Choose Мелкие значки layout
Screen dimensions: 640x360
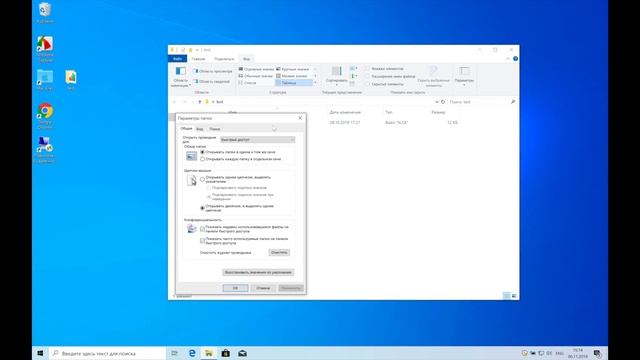292,76
